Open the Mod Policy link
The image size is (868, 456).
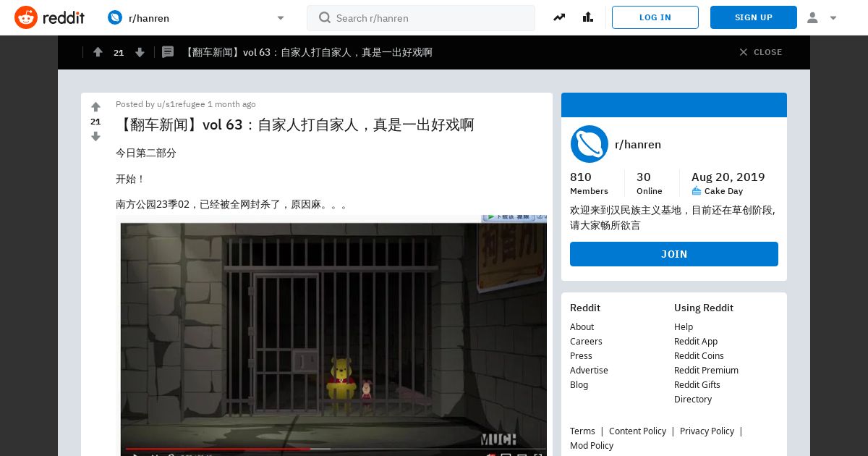point(592,446)
